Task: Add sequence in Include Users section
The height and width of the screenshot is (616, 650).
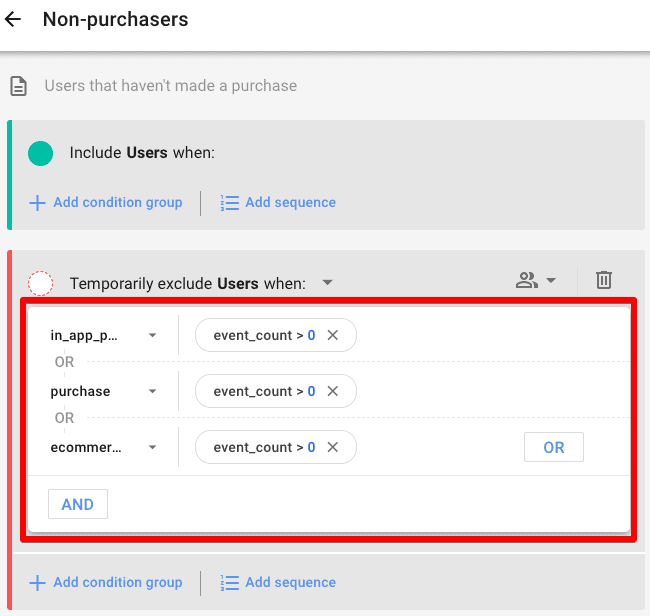Action: tap(278, 202)
